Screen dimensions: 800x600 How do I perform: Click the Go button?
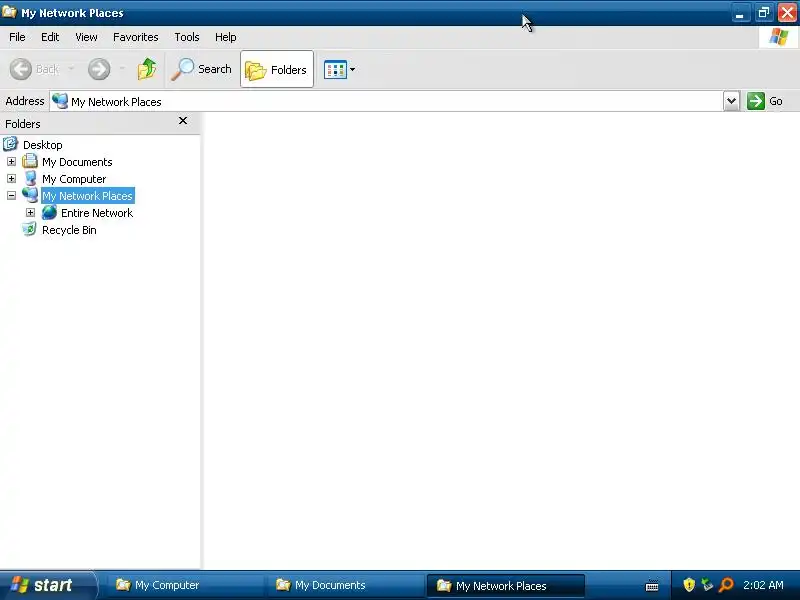[x=765, y=101]
